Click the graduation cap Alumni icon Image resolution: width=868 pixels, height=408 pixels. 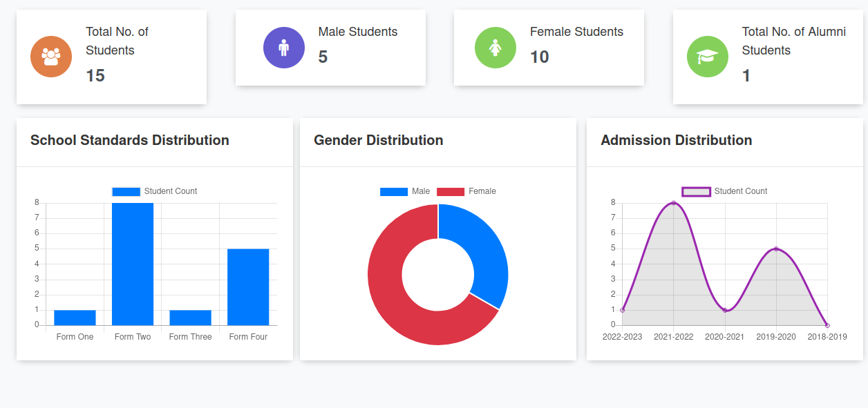tap(707, 56)
